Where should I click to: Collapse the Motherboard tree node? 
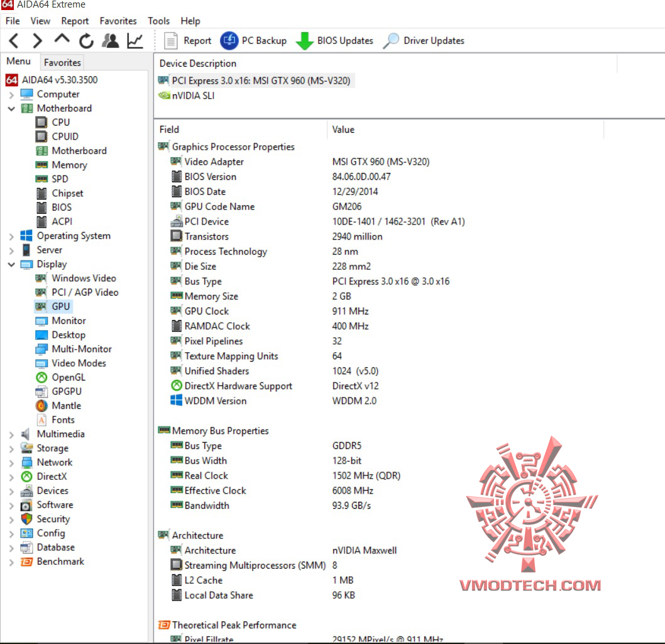(11, 109)
